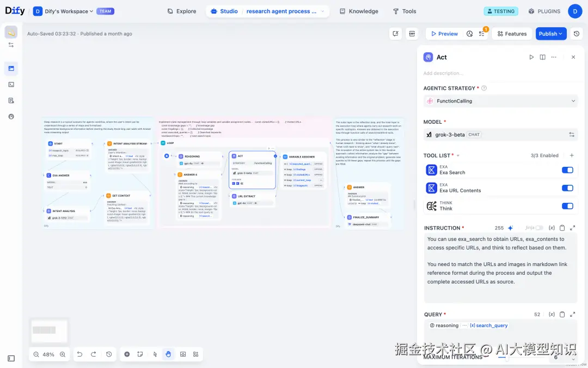588x368 pixels.
Task: Click the Agentic Strategy help question icon
Action: tap(484, 88)
